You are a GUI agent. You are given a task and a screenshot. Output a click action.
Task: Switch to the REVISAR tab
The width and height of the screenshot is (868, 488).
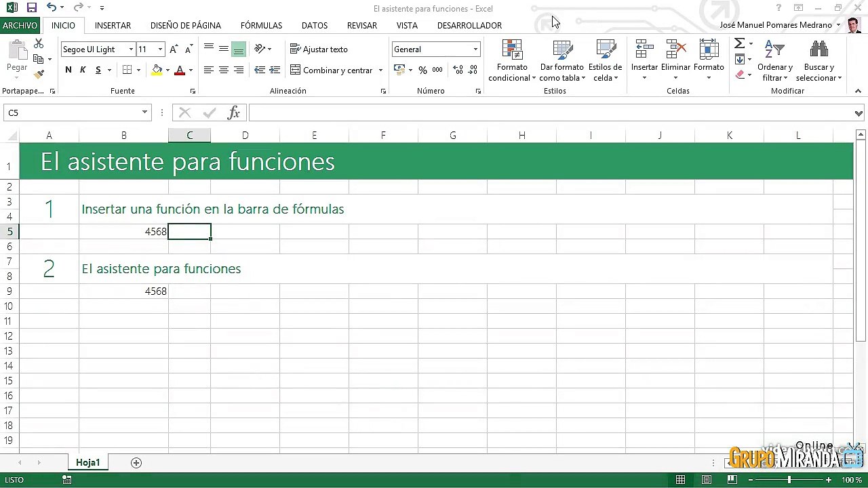pyautogui.click(x=362, y=25)
